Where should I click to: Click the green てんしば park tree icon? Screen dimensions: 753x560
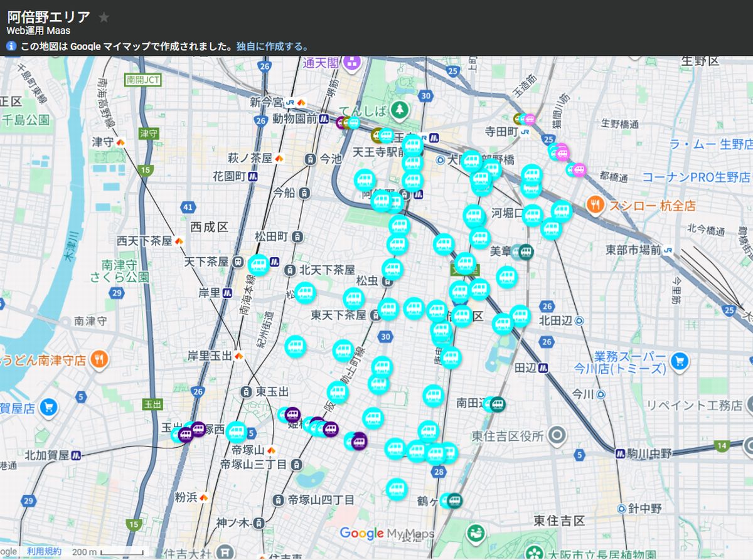pyautogui.click(x=399, y=111)
